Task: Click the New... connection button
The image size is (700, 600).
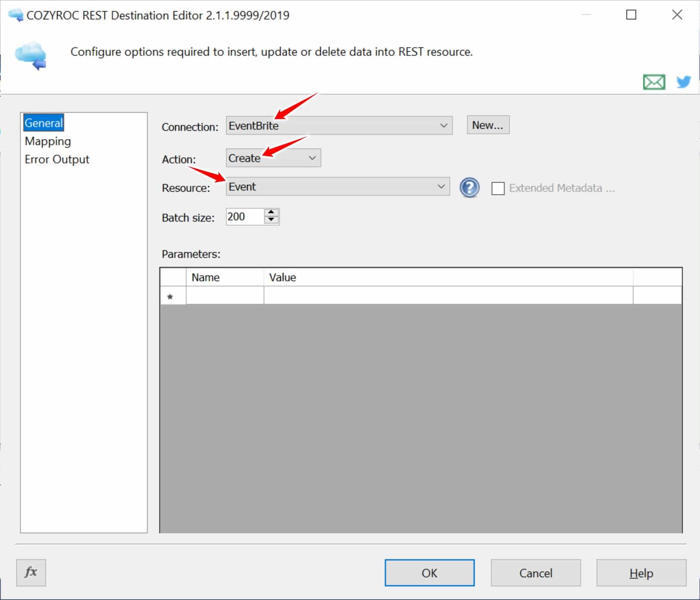Action: click(x=488, y=125)
